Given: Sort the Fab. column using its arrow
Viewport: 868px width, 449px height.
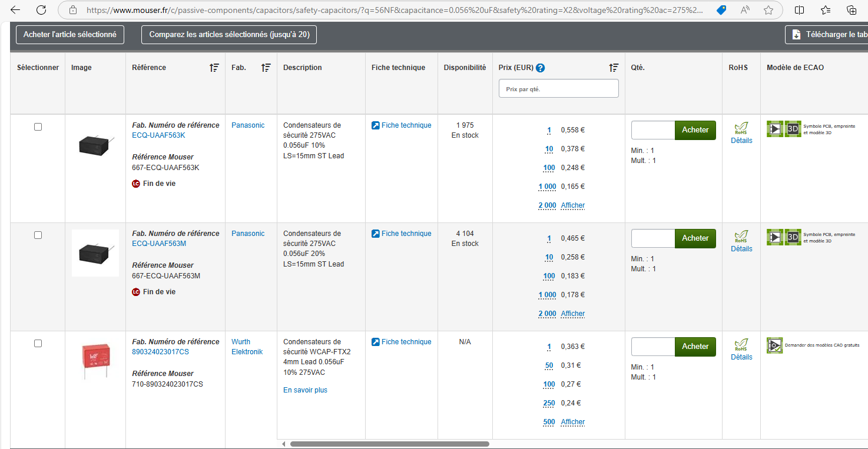Looking at the screenshot, I should [266, 68].
